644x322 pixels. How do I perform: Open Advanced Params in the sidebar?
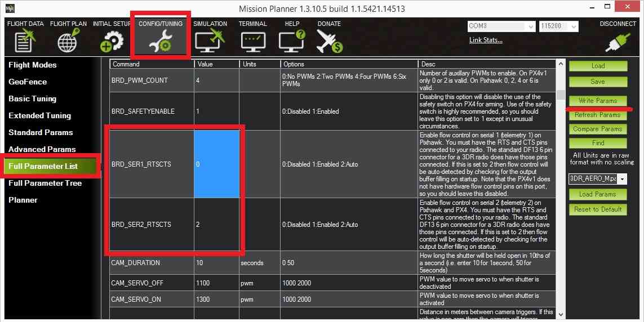pos(42,149)
